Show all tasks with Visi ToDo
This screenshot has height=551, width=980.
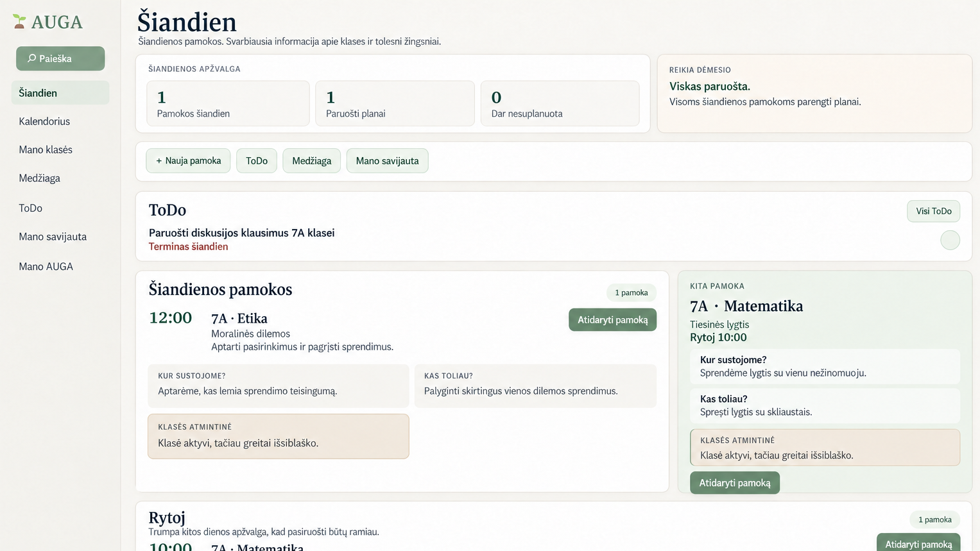point(934,211)
